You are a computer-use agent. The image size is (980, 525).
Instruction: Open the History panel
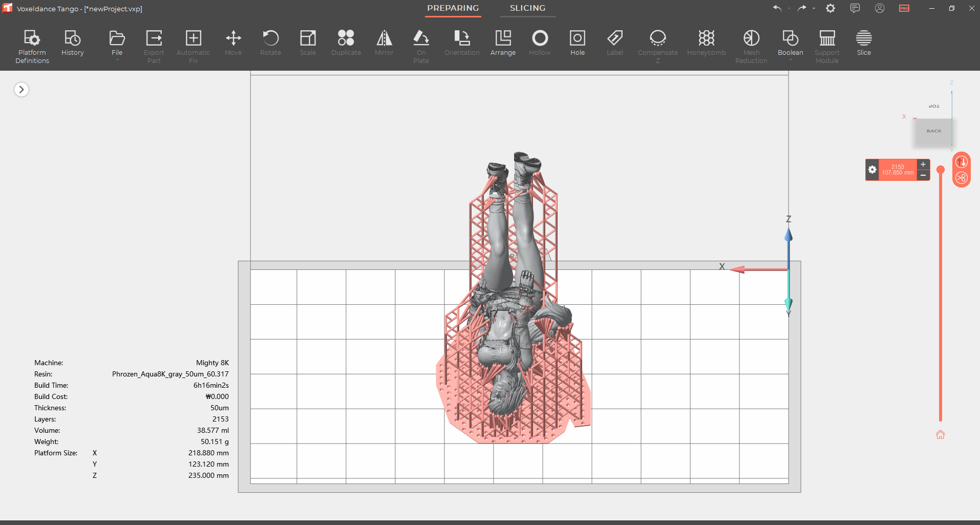[72, 43]
